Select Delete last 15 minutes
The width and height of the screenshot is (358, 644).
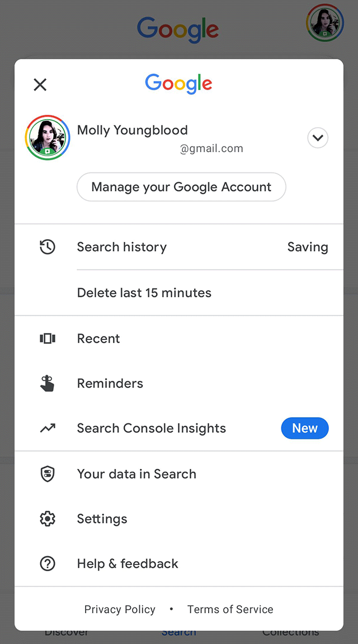coord(144,293)
